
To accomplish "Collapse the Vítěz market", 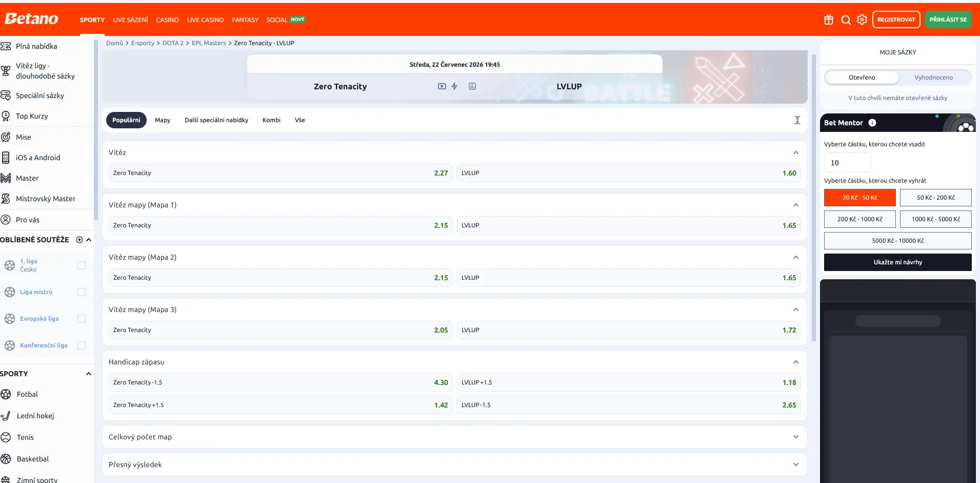I will (796, 152).
